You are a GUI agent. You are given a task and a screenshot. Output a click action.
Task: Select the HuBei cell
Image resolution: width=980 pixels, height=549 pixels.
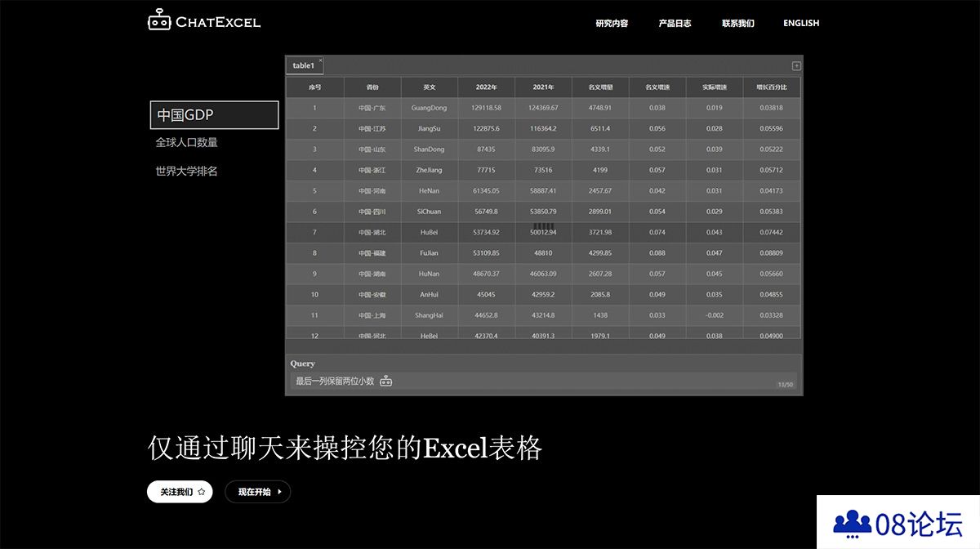click(429, 232)
